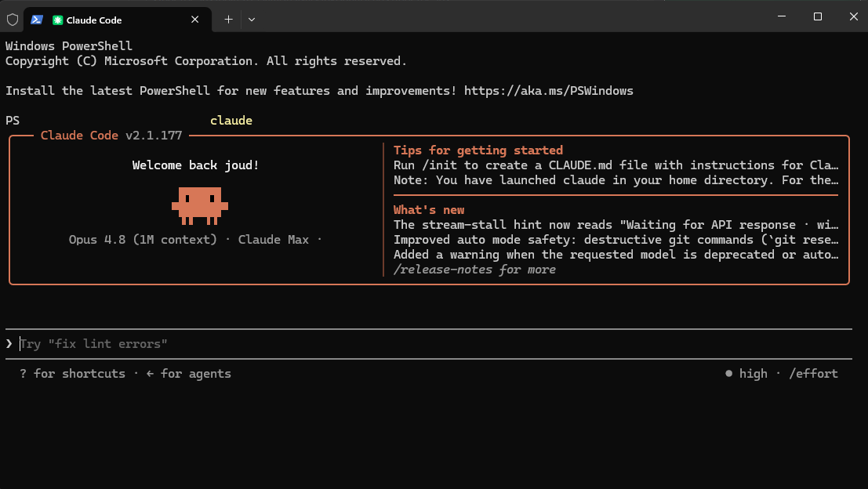
Task: Click the green Claude Code tab icon
Action: tap(57, 20)
